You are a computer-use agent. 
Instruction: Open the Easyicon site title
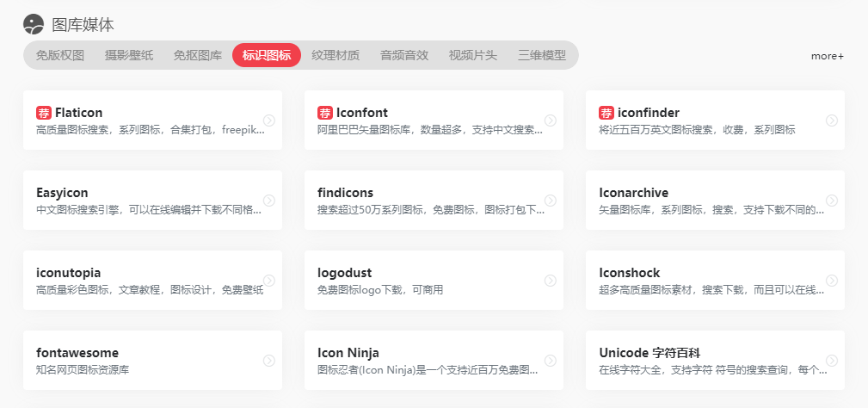click(62, 193)
